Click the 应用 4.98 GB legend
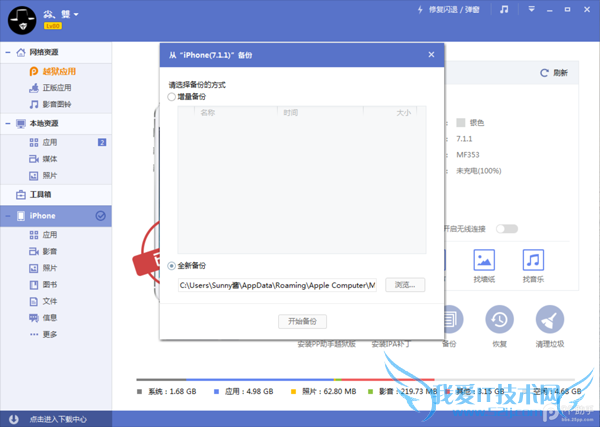Viewport: 600px width, 427px height. (244, 391)
